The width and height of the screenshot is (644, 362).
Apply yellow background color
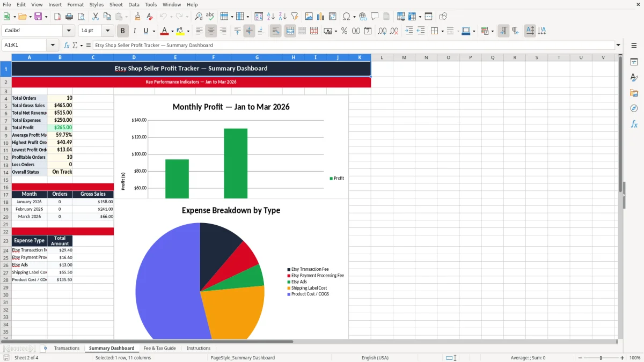click(x=180, y=31)
